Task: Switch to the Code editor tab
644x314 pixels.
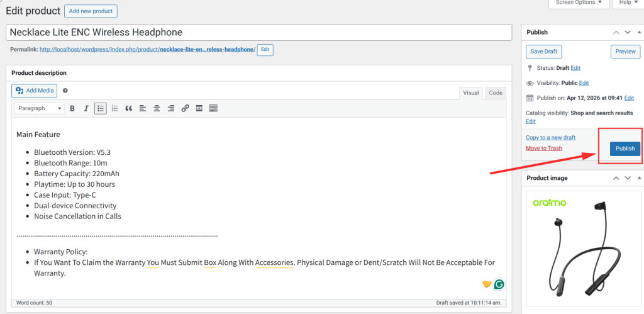Action: tap(496, 93)
